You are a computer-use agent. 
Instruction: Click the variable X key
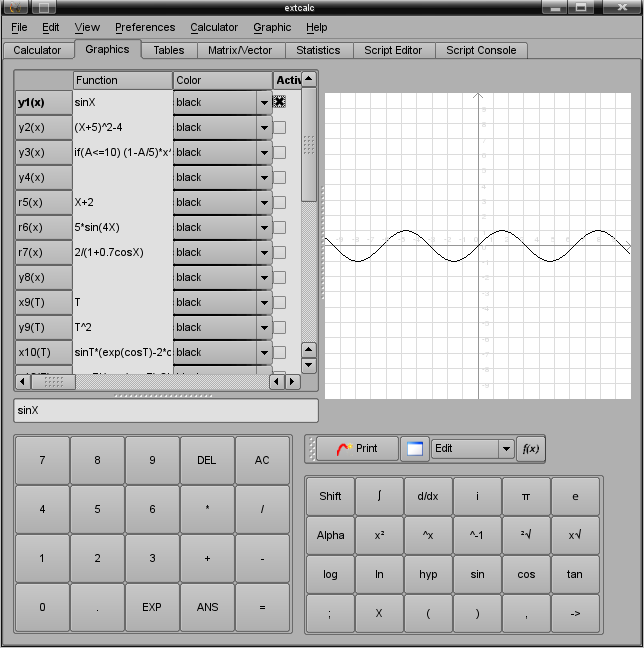tap(379, 614)
